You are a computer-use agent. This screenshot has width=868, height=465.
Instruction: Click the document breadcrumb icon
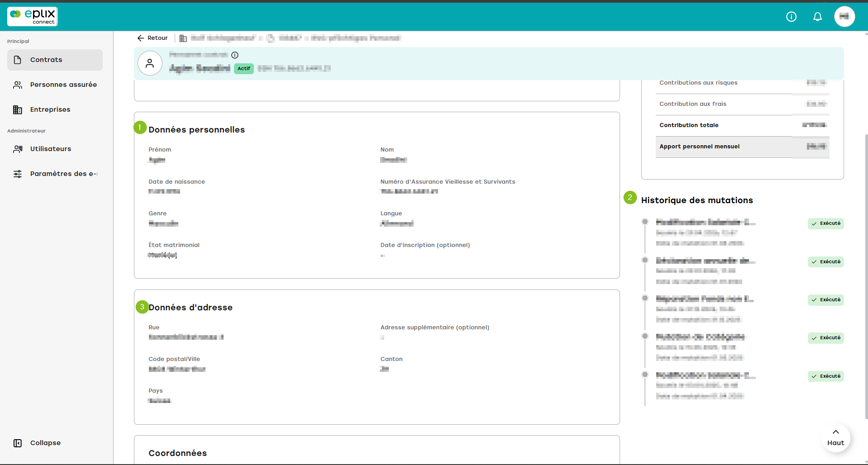(271, 38)
